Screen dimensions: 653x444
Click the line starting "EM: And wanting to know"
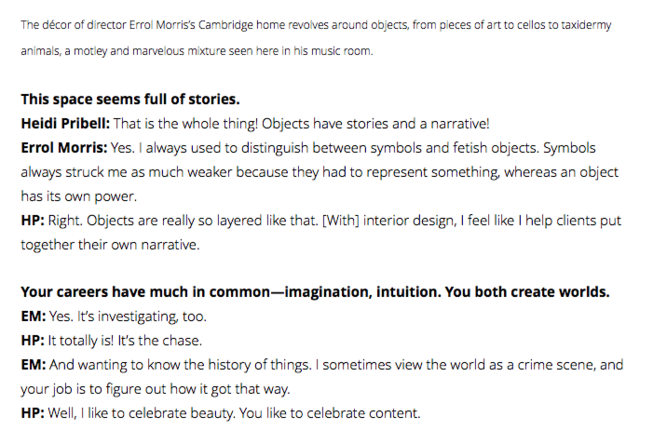tap(300, 364)
